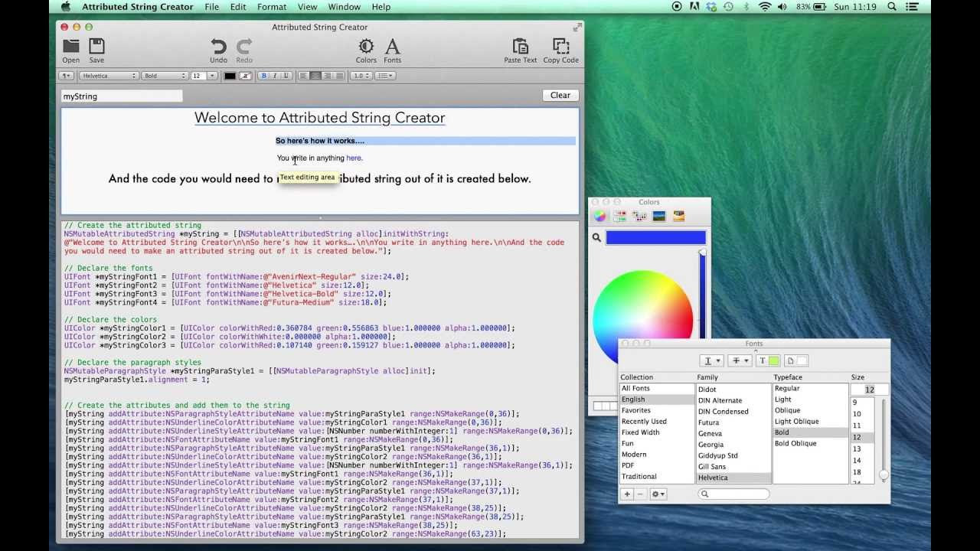This screenshot has height=551, width=980.
Task: Open the Helvetica font family dropdown
Action: (x=109, y=76)
